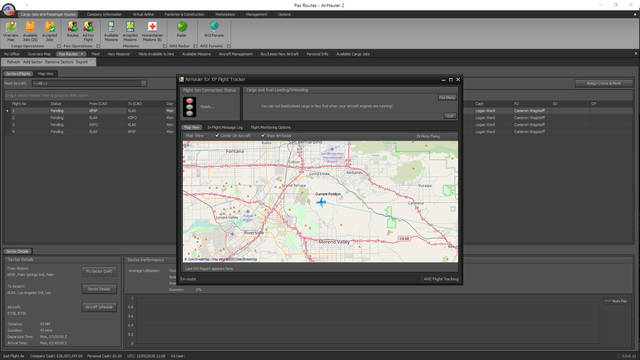The image size is (640, 360).
Task: Switch to Hire Personnel document tab
Action: 118,54
